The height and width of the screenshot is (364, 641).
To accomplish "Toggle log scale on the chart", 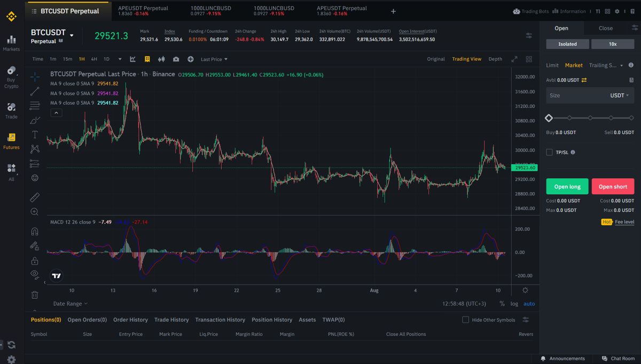I will [514, 304].
